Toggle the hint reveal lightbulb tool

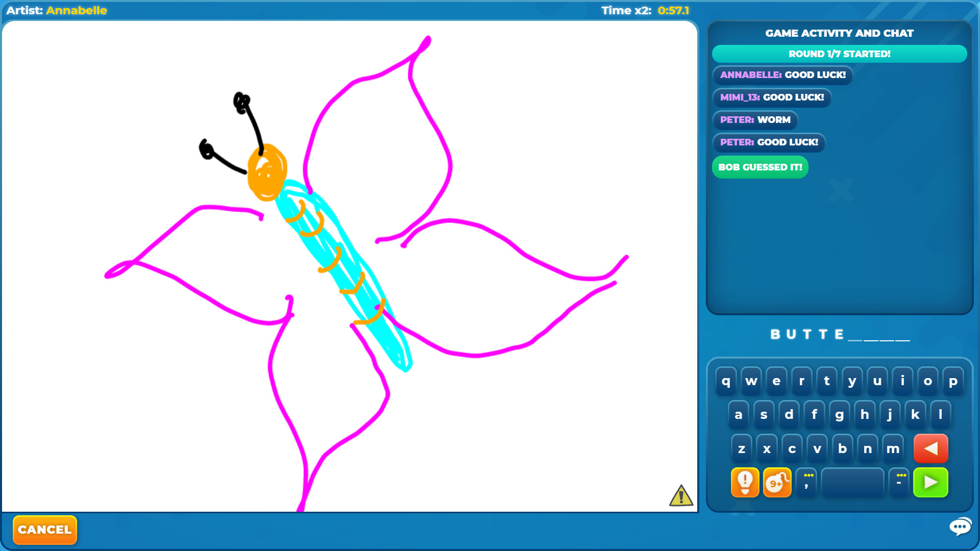point(744,482)
